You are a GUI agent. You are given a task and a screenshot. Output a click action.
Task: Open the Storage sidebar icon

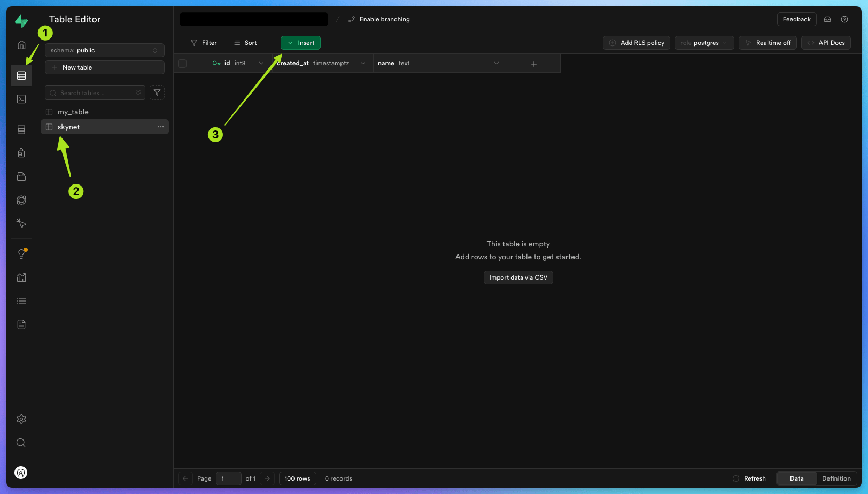point(21,176)
